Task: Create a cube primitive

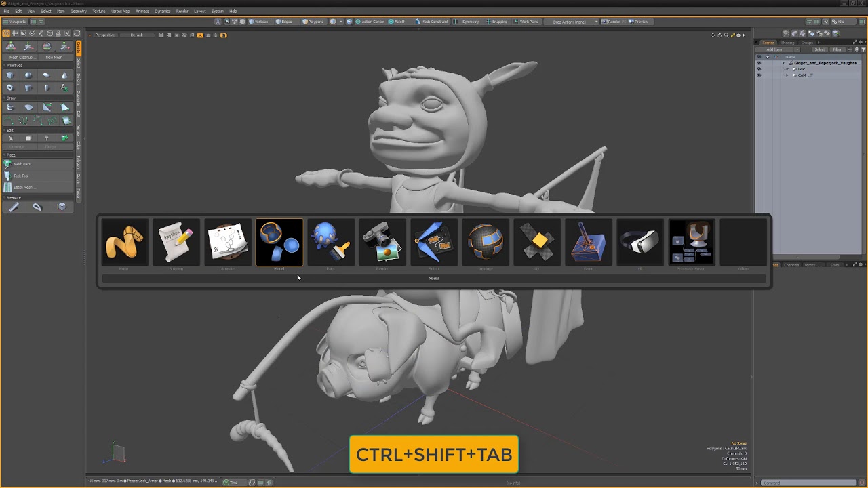Action: tap(10, 75)
